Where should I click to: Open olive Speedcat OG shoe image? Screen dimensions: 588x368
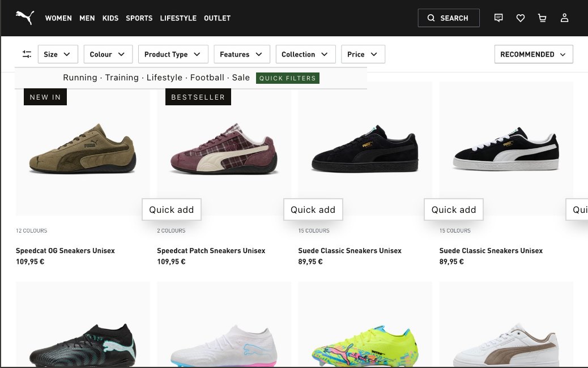(x=83, y=148)
